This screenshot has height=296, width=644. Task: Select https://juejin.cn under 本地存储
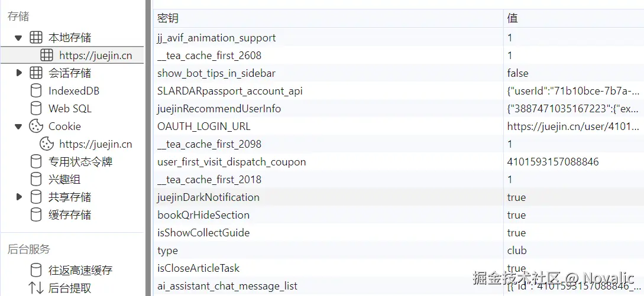(96, 56)
